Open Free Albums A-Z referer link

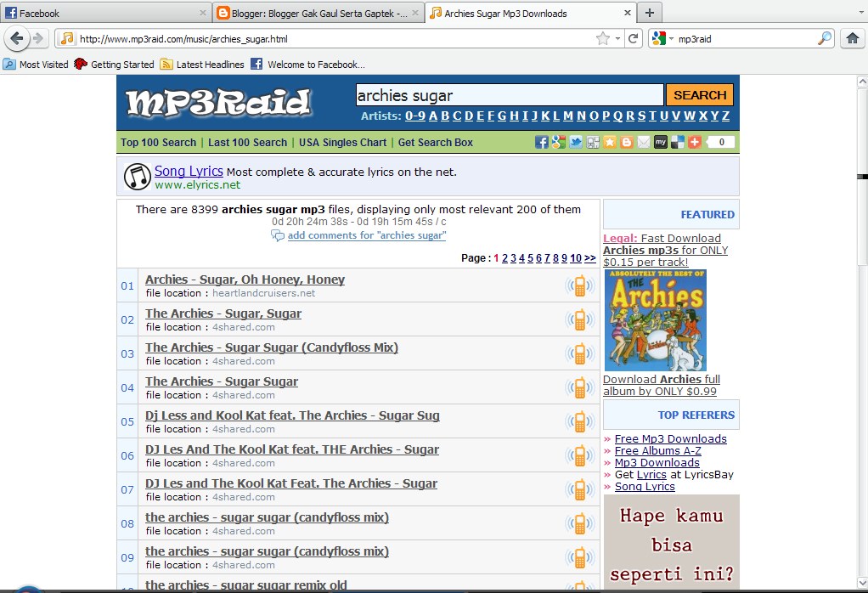pos(657,451)
